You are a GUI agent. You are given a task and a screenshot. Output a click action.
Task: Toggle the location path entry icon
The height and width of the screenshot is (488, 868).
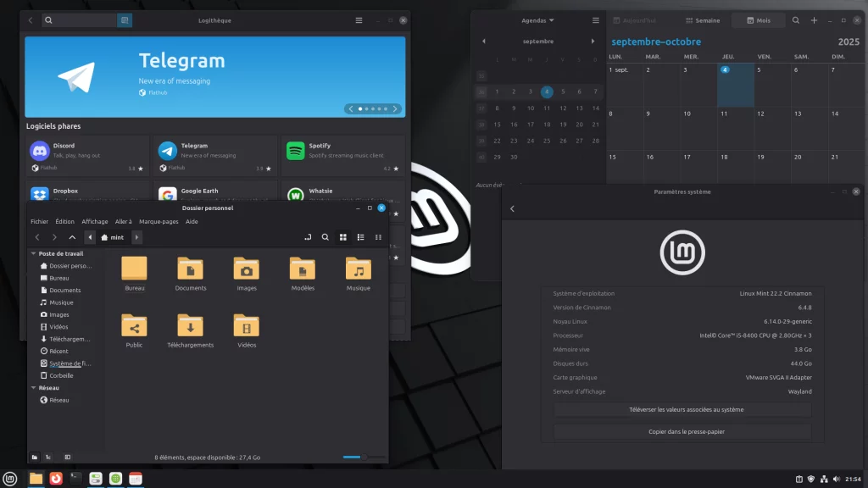point(307,237)
